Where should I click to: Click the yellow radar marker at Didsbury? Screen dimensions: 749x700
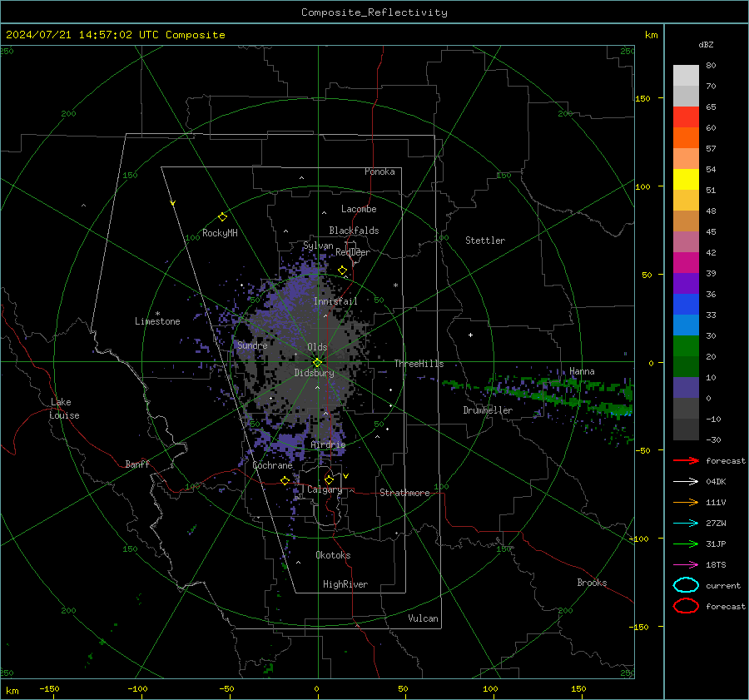pyautogui.click(x=317, y=363)
